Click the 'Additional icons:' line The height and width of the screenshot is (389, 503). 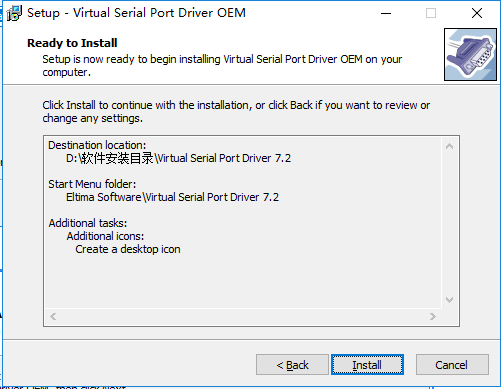[x=105, y=236]
